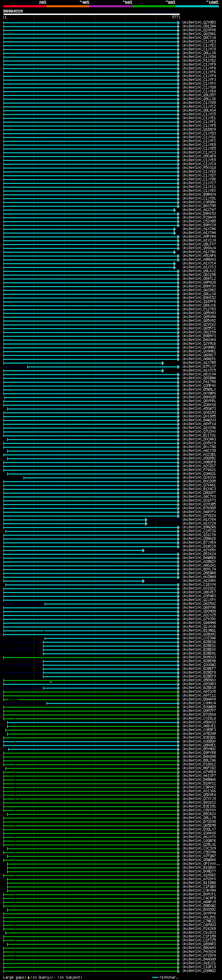Select hit UniRef100_Q42961

pyautogui.click(x=199, y=34)
